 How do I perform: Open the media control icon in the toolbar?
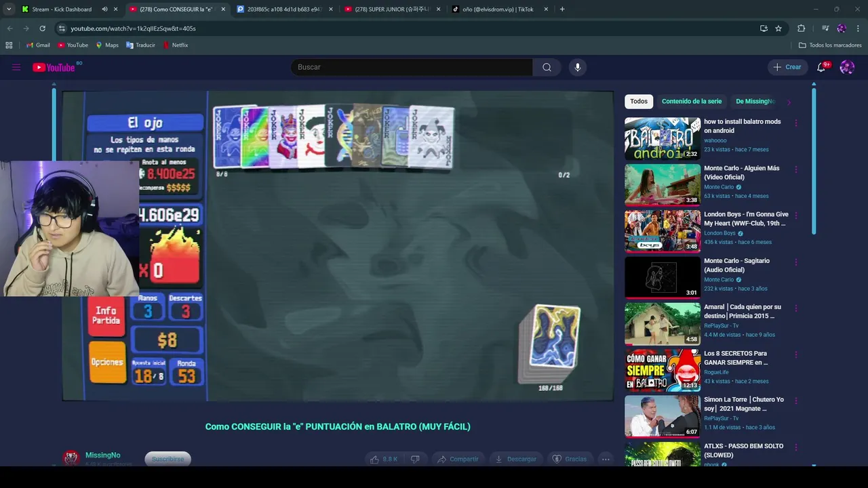click(x=825, y=28)
